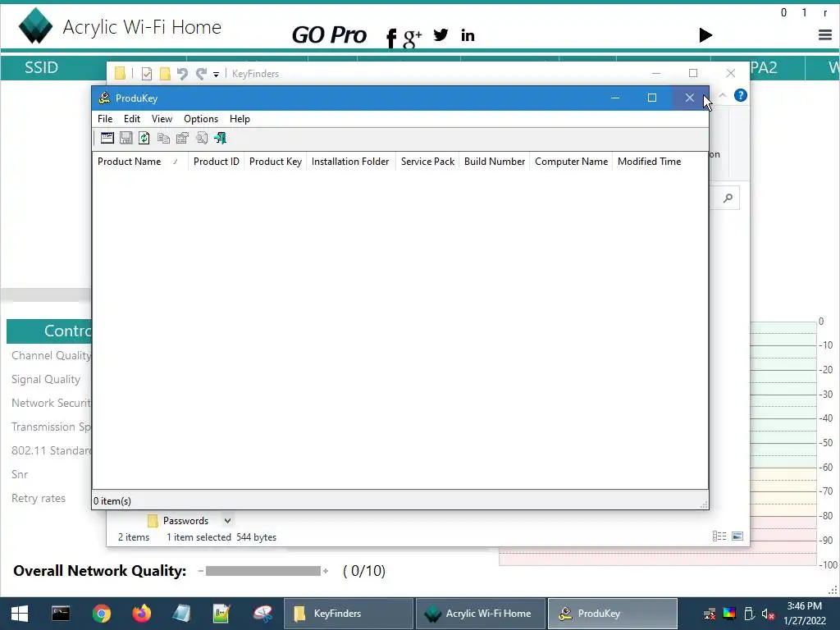Click ProduKey Exit toolbar icon
The image size is (840, 630).
[220, 138]
